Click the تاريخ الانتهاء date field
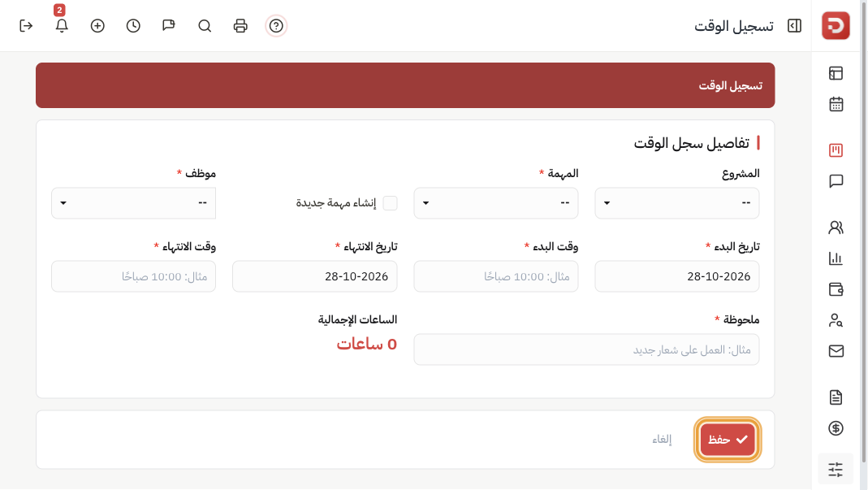 coord(315,276)
